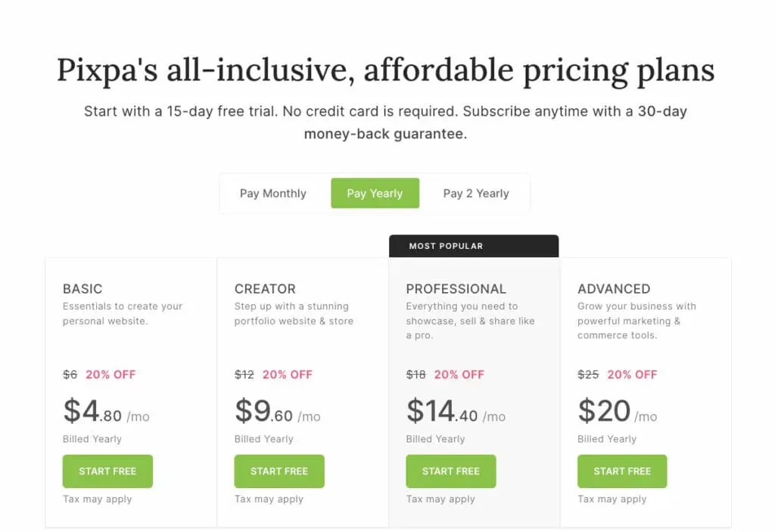Select the ADVANCED plan heading
This screenshot has width=775, height=532.
click(614, 288)
